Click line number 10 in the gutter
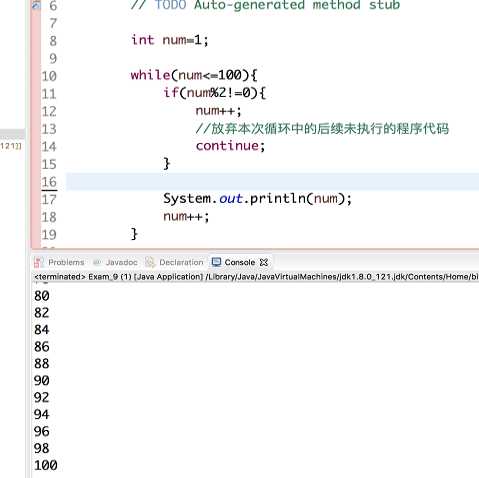 (x=49, y=76)
